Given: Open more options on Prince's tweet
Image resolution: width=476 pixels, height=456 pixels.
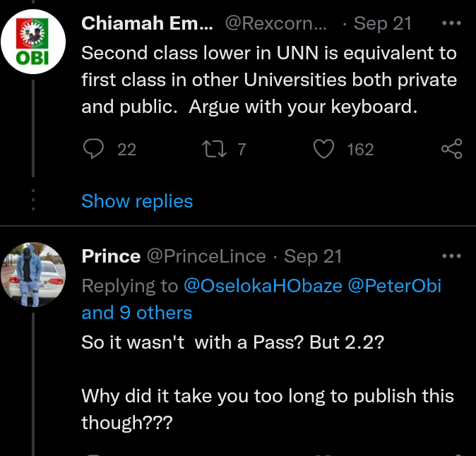Looking at the screenshot, I should click(450, 256).
